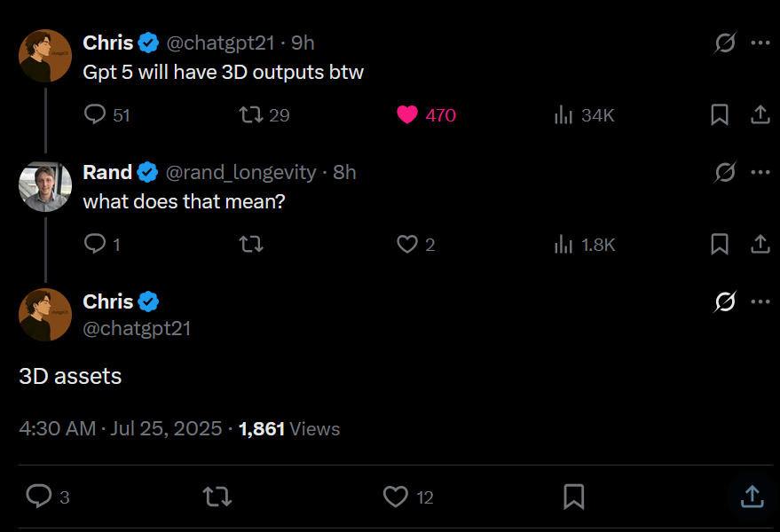Like the '3D assets' tweet

(x=396, y=497)
